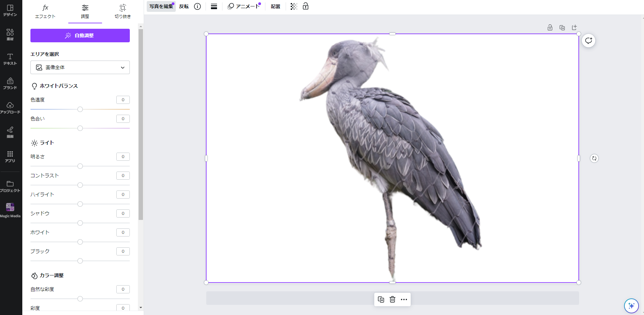The image size is (644, 315).
Task: Click the 反転 button in the toolbar
Action: (x=184, y=6)
